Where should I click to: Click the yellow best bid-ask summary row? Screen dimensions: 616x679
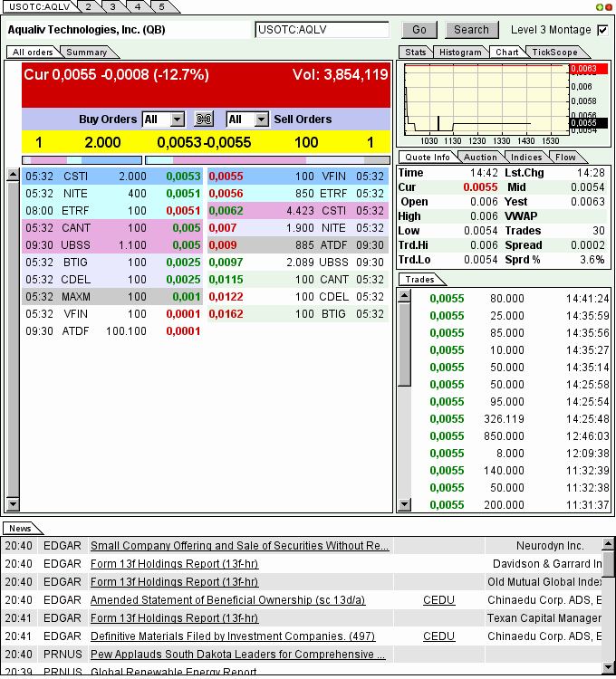coord(207,142)
